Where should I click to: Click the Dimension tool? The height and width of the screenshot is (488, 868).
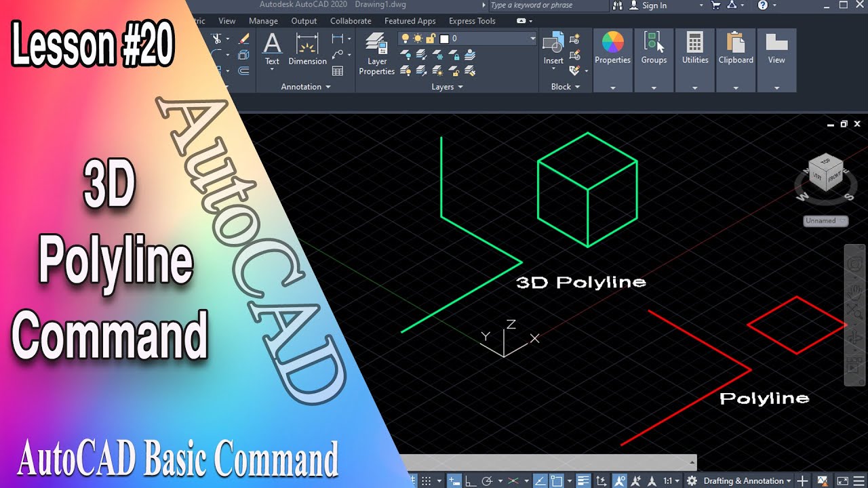point(307,49)
